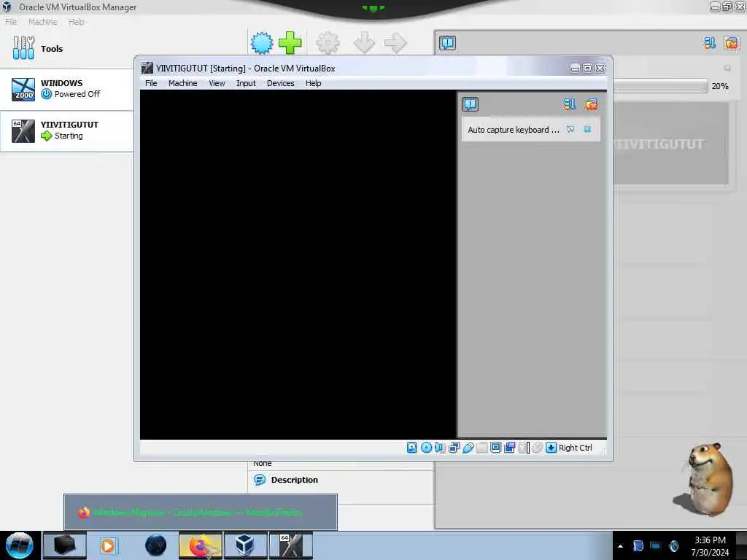Toggle the VM window Notification Center icon
This screenshot has width=747, height=560.
point(471,104)
